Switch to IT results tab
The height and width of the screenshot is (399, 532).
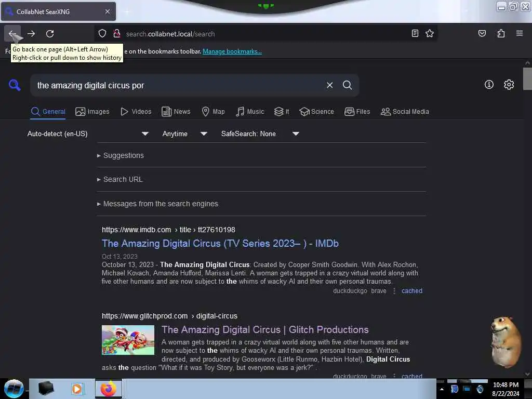coord(282,112)
